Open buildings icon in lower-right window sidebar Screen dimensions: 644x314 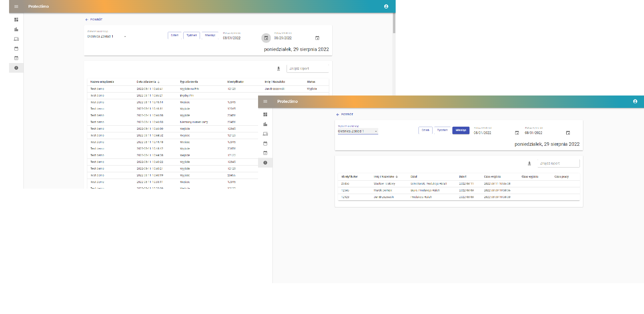click(265, 124)
